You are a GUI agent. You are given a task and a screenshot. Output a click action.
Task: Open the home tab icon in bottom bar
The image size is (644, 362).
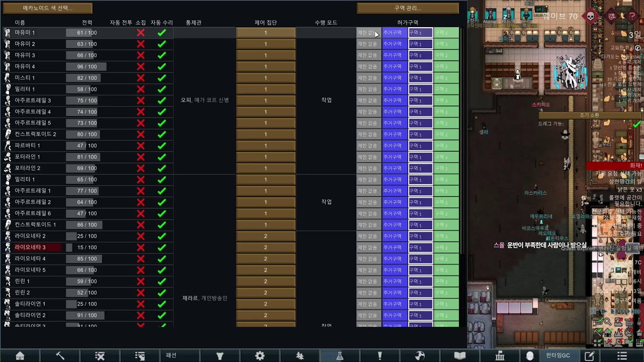point(20,355)
